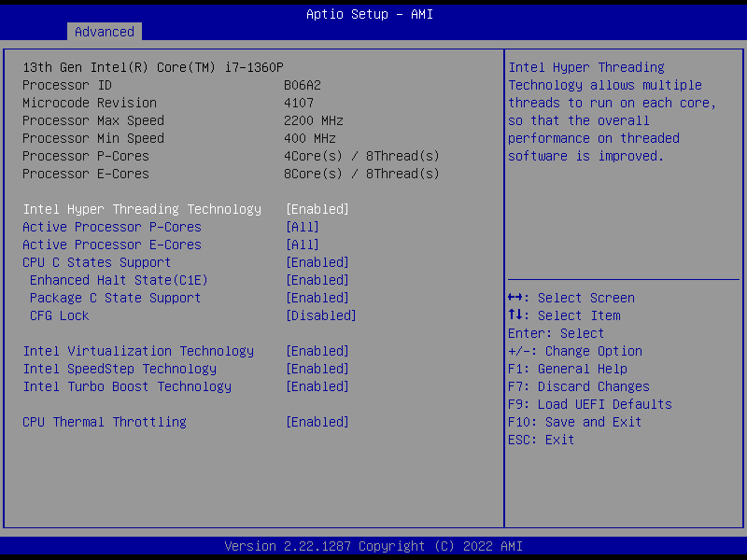Click the F9: Load UEFI Defaults hint
747x560 pixels.
click(x=590, y=404)
